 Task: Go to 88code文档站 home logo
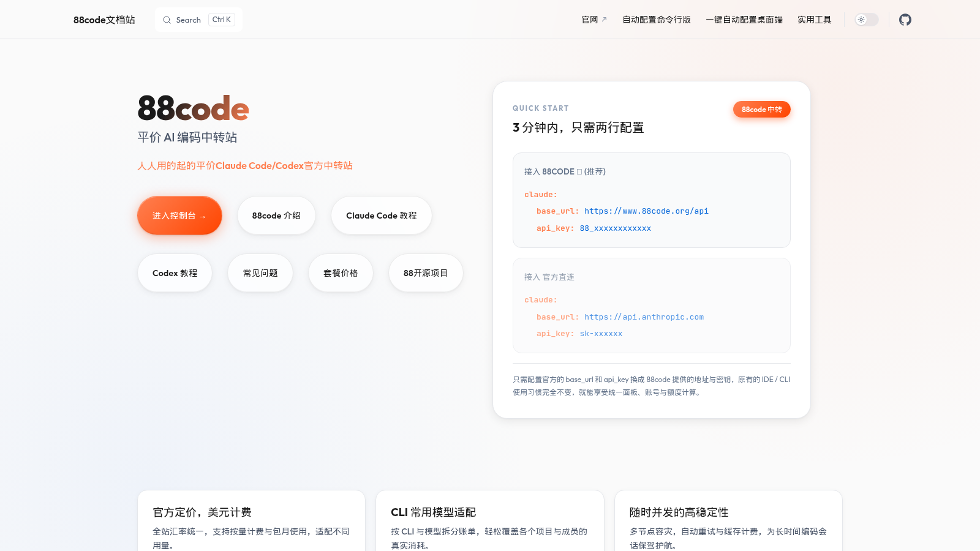104,20
